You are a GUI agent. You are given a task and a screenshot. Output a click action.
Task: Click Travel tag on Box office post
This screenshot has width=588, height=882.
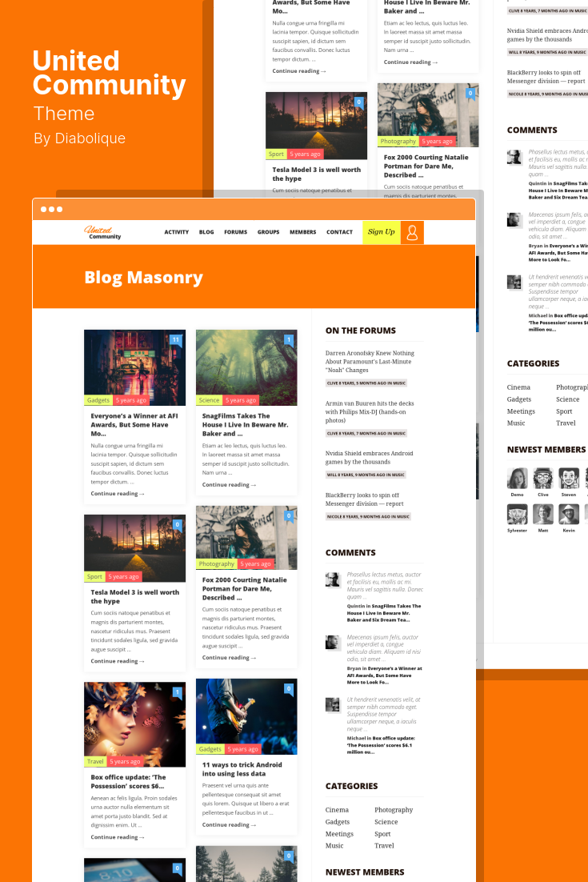click(x=95, y=762)
